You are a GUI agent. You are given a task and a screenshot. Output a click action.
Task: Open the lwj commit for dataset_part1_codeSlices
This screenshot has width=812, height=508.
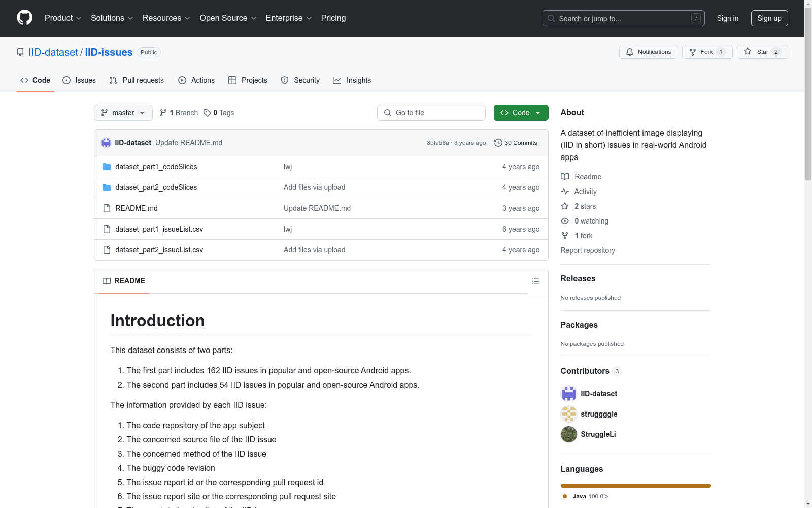click(x=288, y=167)
